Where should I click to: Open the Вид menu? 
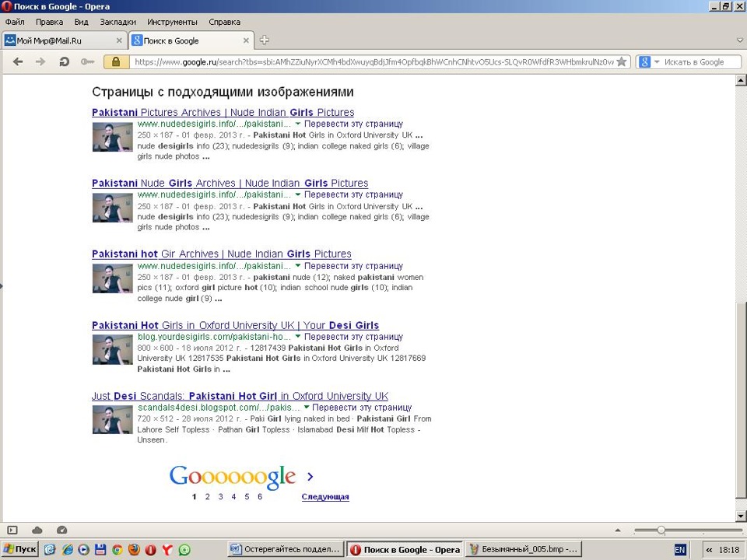coord(82,22)
